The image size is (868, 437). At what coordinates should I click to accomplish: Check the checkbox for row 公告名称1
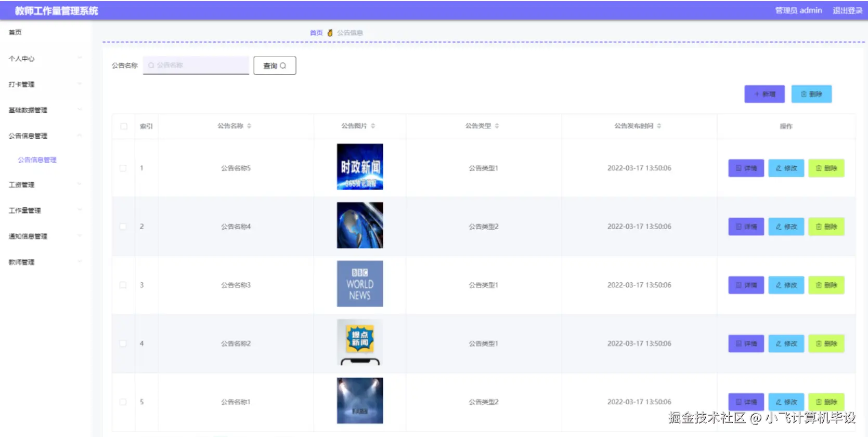123,402
